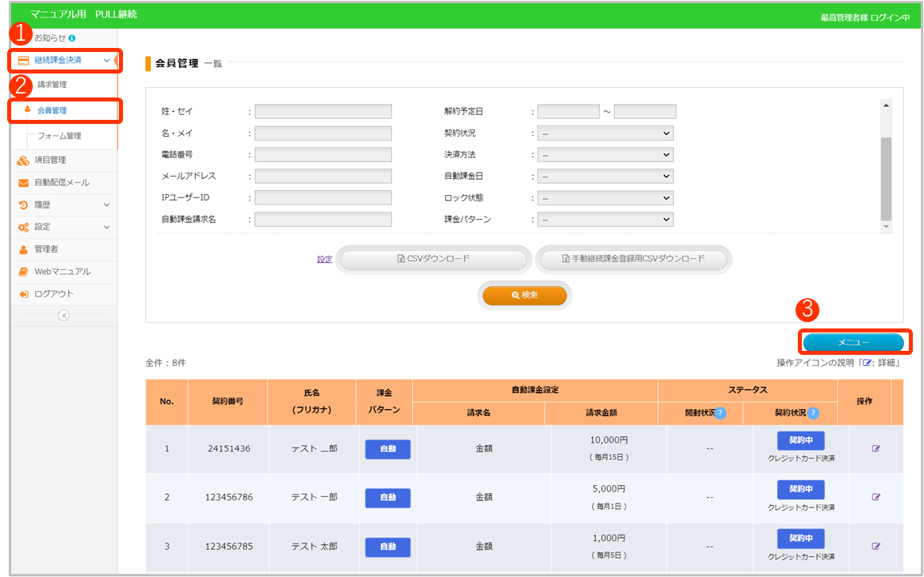Image resolution: width=924 pixels, height=577 pixels.
Task: Click the orange 検索 button
Action: click(x=525, y=295)
